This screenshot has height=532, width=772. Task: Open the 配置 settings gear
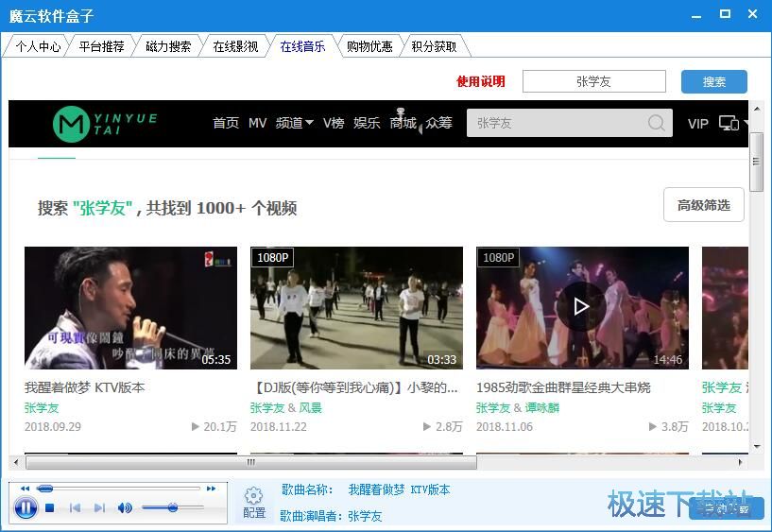tap(254, 503)
